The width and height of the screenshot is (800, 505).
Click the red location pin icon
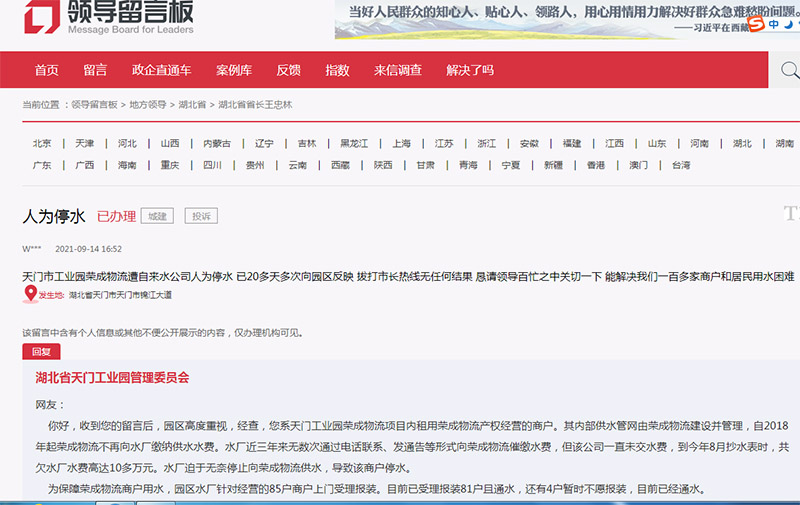[30, 295]
